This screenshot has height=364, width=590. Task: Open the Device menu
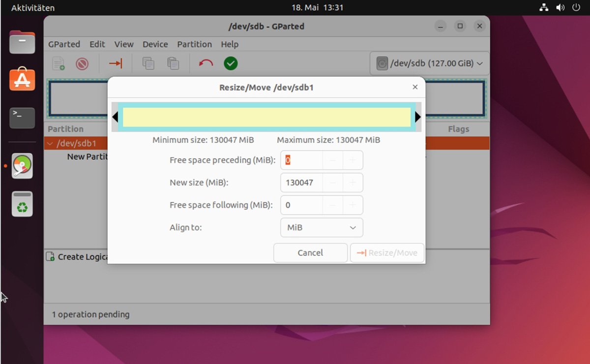(155, 44)
